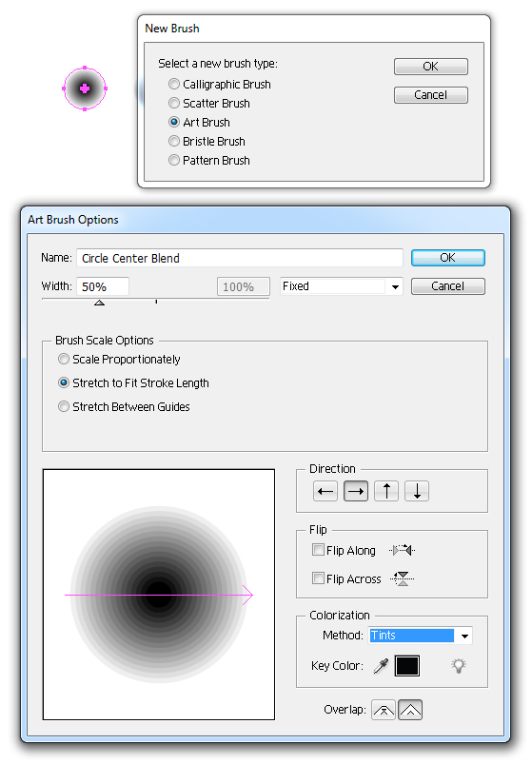Select the right direction arrow button
Viewport: 532px width, 764px height.
356,491
